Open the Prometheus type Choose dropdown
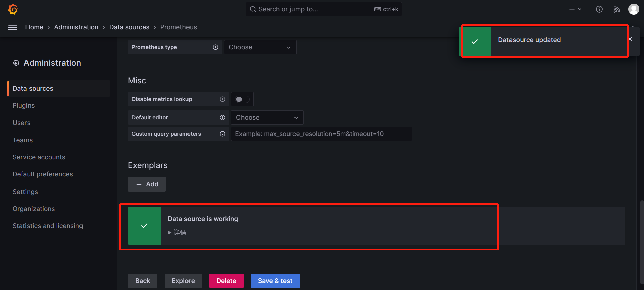 (260, 47)
